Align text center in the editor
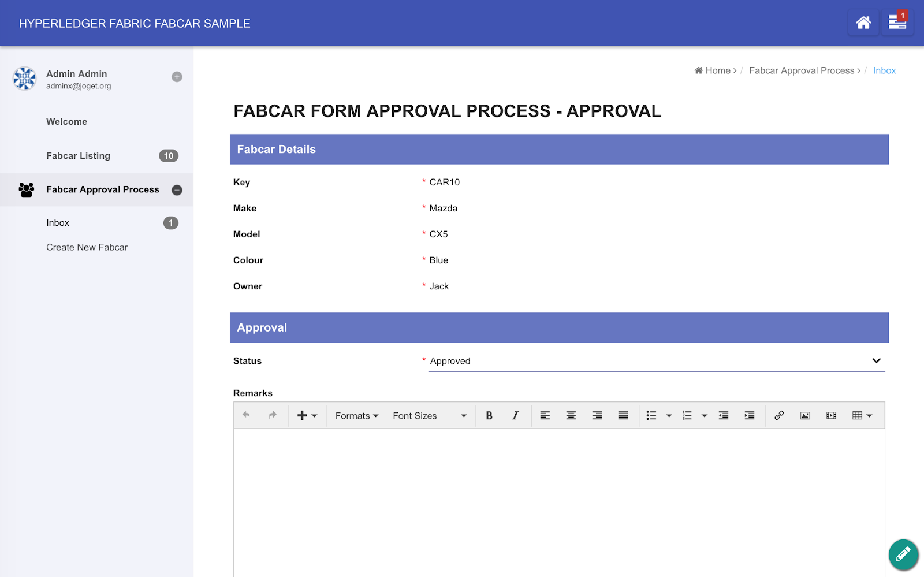The width and height of the screenshot is (924, 577). [571, 415]
